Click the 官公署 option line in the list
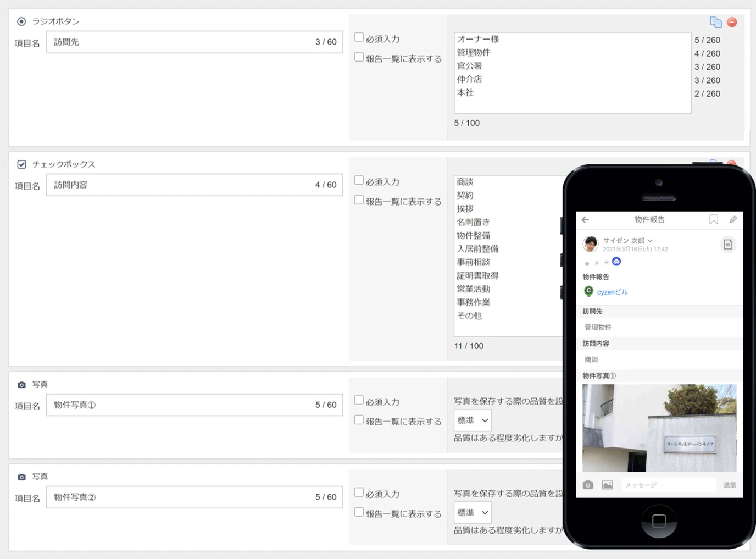The image size is (756, 559). [469, 66]
